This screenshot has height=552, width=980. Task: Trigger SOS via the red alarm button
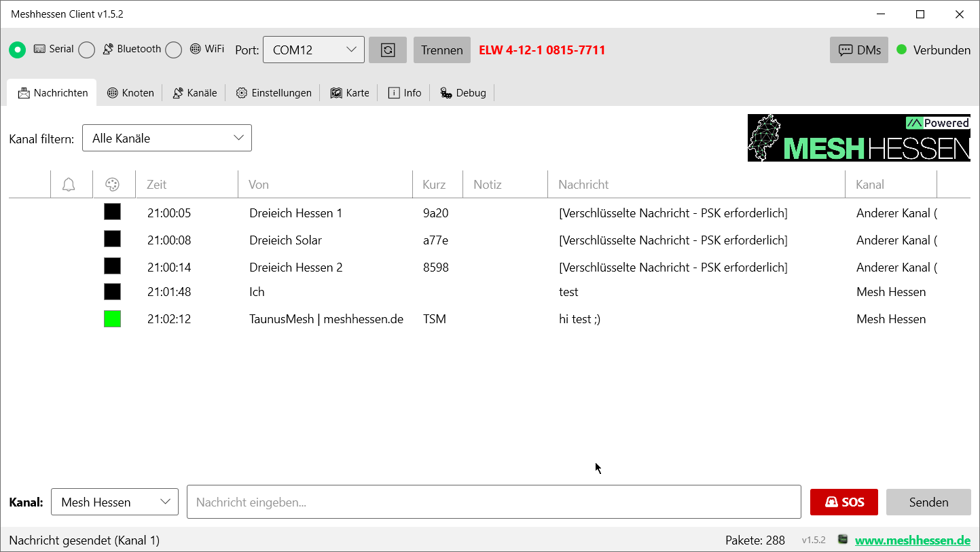point(843,502)
